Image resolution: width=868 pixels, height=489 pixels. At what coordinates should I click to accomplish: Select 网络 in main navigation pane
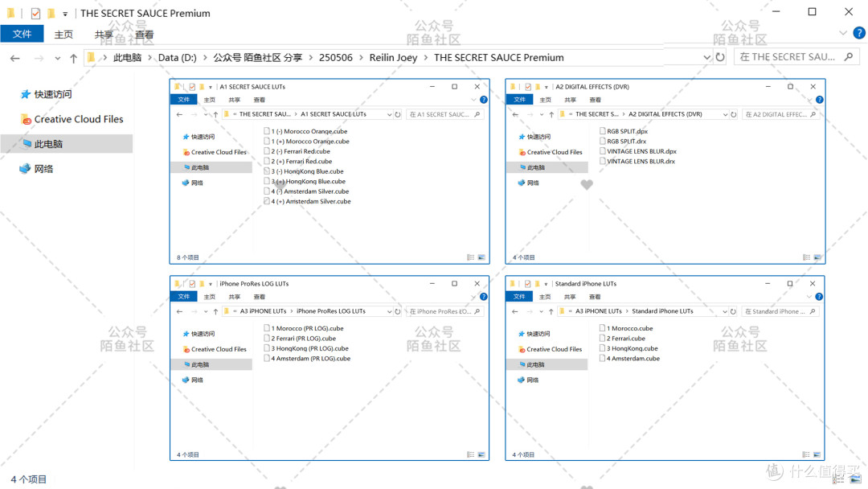[36, 169]
